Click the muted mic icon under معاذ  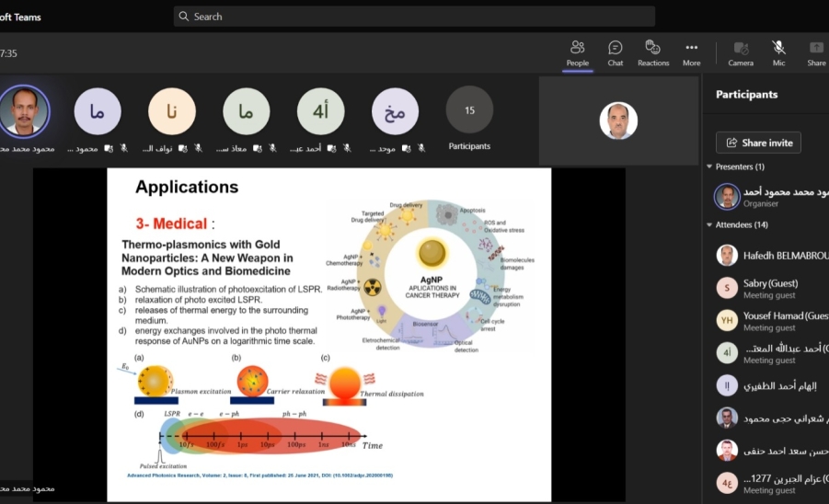pyautogui.click(x=273, y=148)
